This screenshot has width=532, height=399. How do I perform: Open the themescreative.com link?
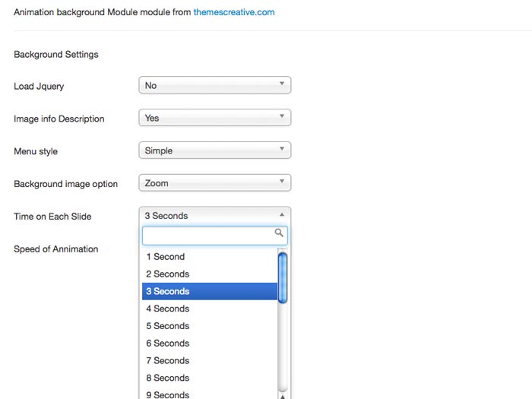pos(233,12)
